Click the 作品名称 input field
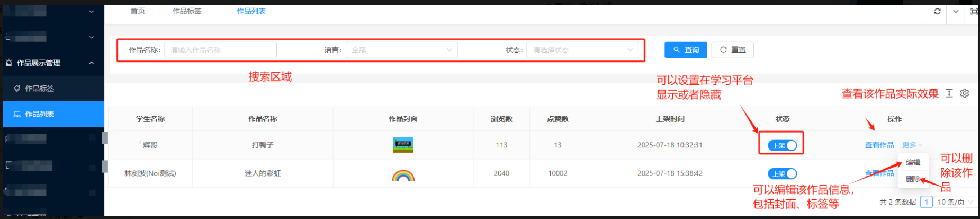 [220, 50]
